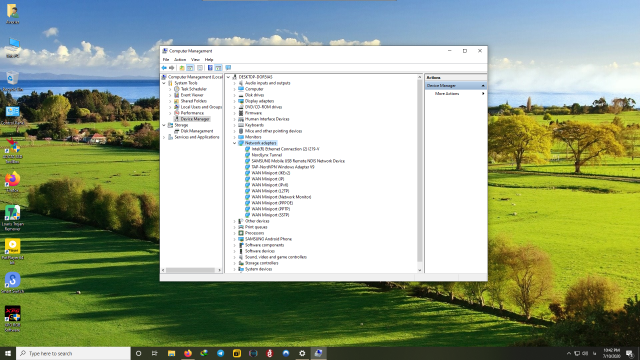Open the Action menu
Screen dimensions: 640x360
180,60
